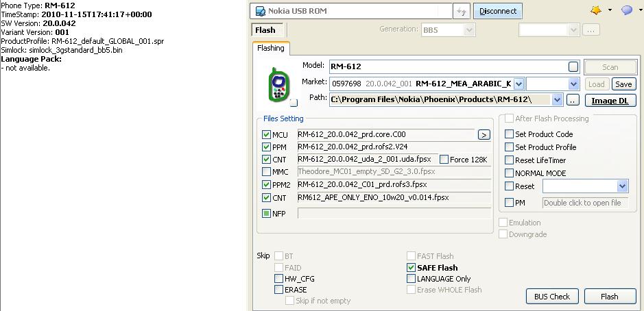This screenshot has height=311, width=644.
Task: Click the Image DL button
Action: click(610, 101)
